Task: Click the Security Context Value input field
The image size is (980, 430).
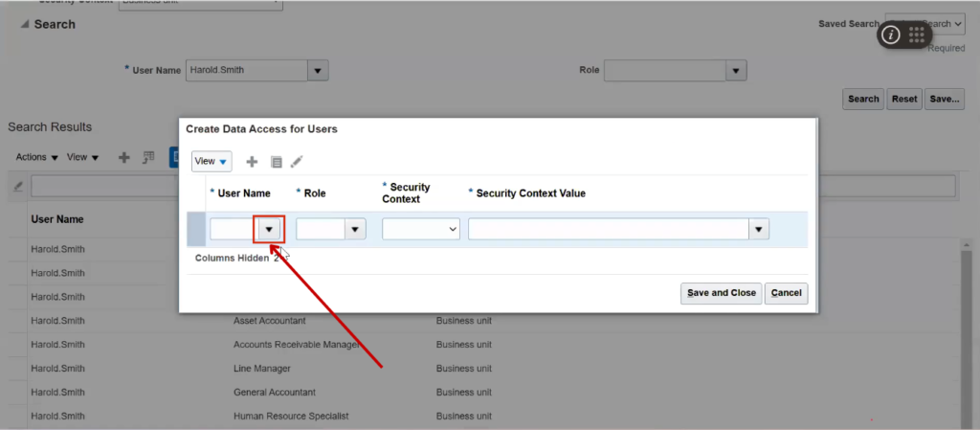Action: (608, 230)
